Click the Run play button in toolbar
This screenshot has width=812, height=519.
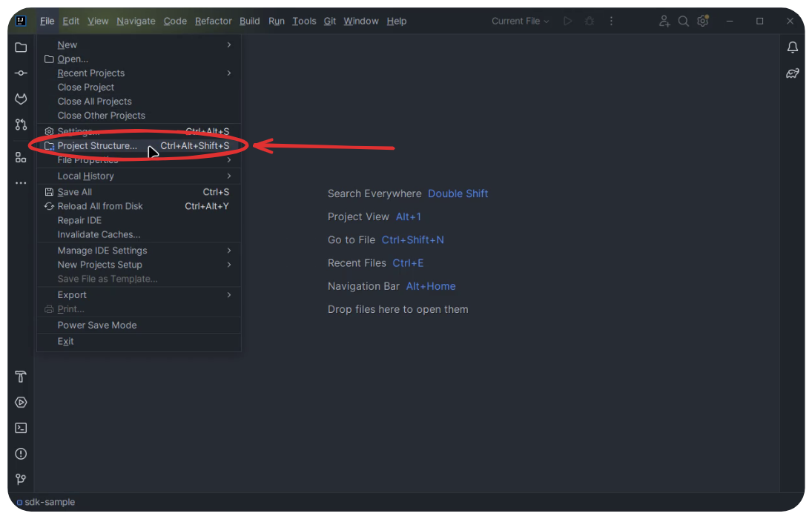(x=567, y=22)
